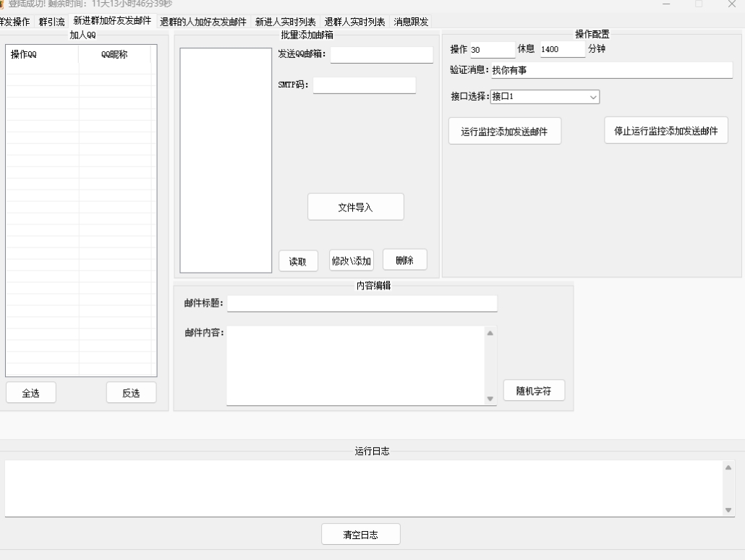Focus the 发送QQ邮箱 input field
Screen dimensions: 745x560
[x=381, y=54]
